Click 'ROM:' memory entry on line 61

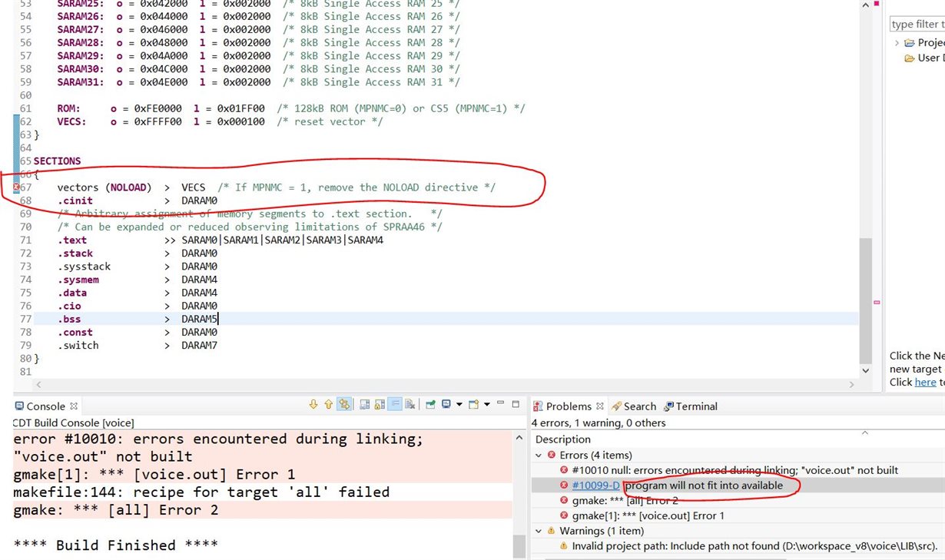tap(69, 108)
